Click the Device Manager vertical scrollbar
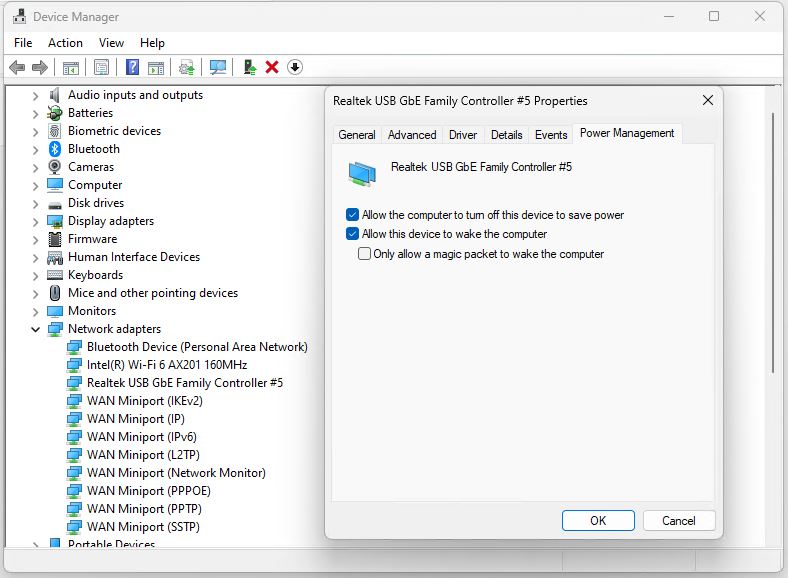 (773, 243)
